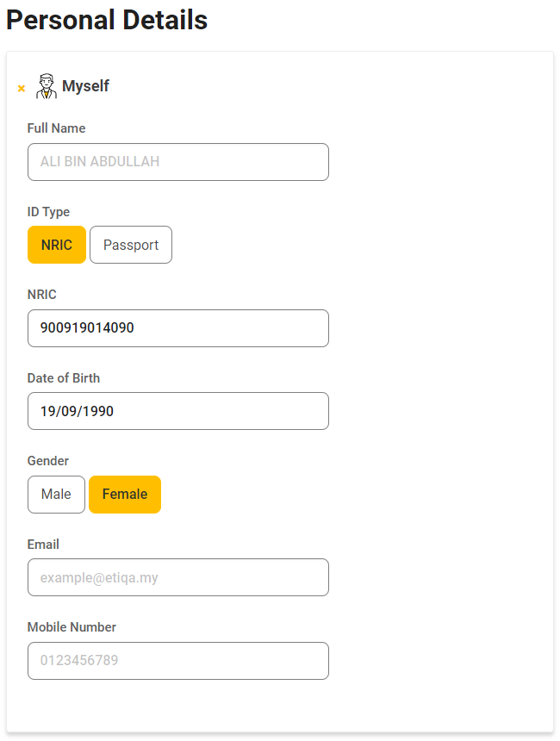Click the Email field label
This screenshot has height=741, width=560.
point(42,544)
